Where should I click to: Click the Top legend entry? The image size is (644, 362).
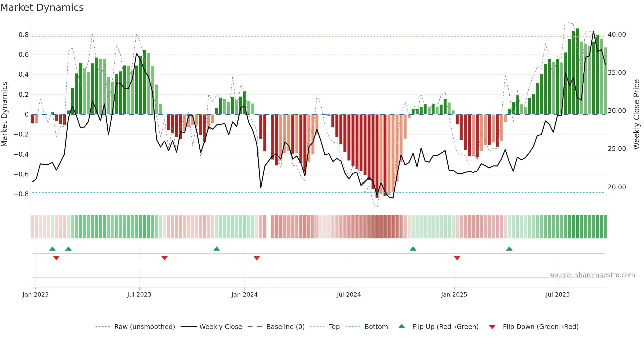[x=325, y=327]
